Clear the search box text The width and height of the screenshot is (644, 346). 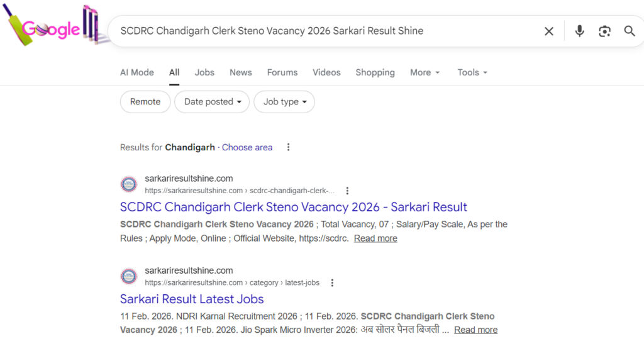tap(549, 31)
